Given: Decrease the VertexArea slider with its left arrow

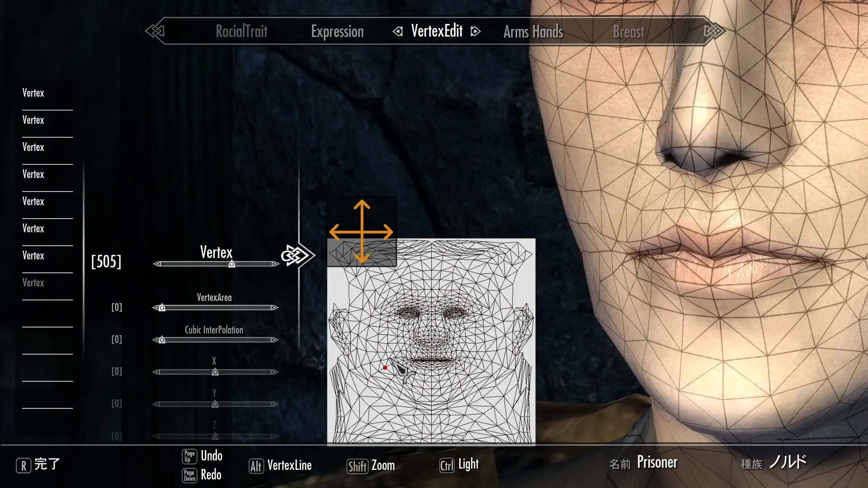Looking at the screenshot, I should (x=156, y=308).
